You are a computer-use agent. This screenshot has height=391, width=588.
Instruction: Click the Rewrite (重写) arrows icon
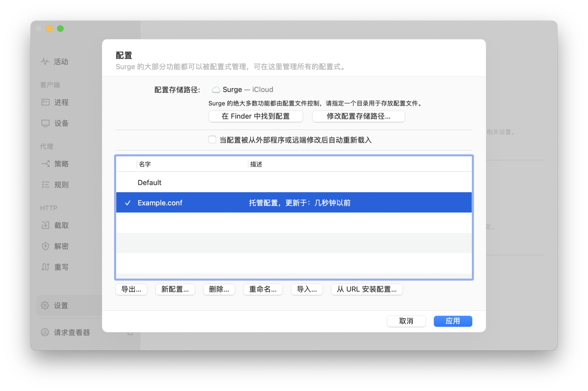pyautogui.click(x=46, y=267)
